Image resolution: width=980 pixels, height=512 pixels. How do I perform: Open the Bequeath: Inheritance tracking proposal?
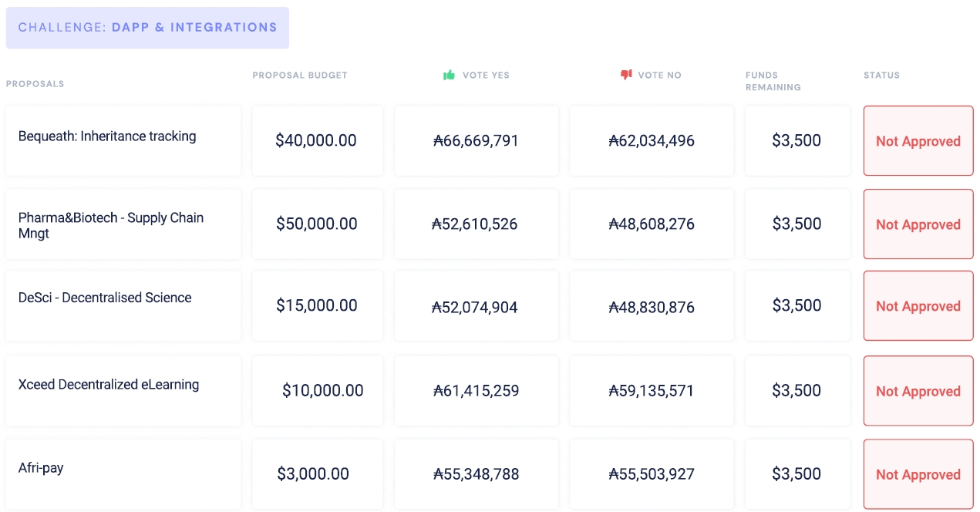(107, 136)
